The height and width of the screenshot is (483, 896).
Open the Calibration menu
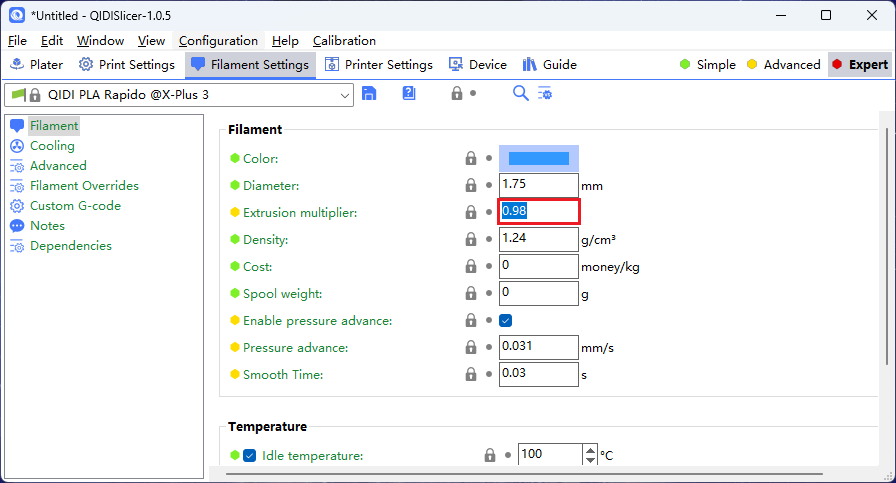pyautogui.click(x=344, y=41)
